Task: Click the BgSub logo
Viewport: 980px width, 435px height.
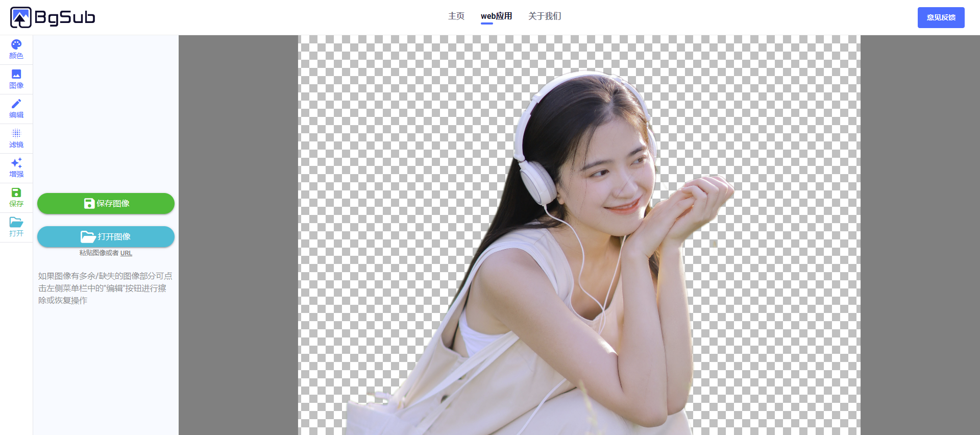Action: point(53,17)
